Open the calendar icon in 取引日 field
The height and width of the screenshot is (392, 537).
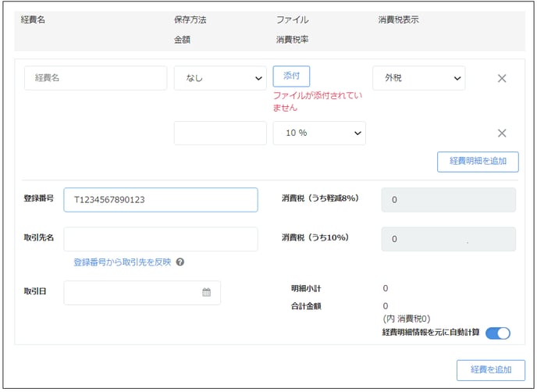click(207, 293)
